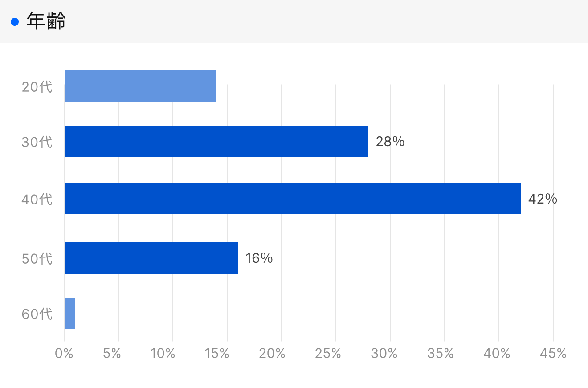Click the longest bar for 40代
Screen dimensions: 588x388
tap(292, 199)
